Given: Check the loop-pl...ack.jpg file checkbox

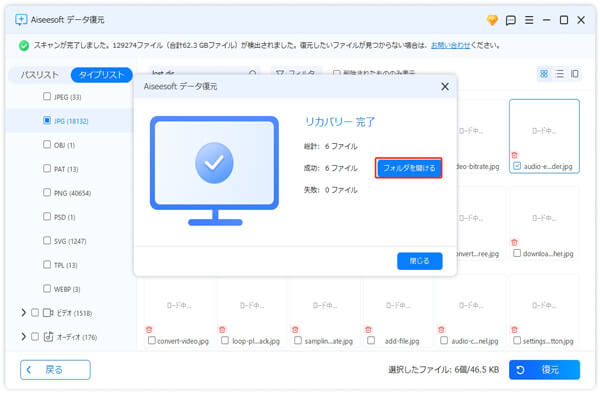Looking at the screenshot, I should 225,340.
